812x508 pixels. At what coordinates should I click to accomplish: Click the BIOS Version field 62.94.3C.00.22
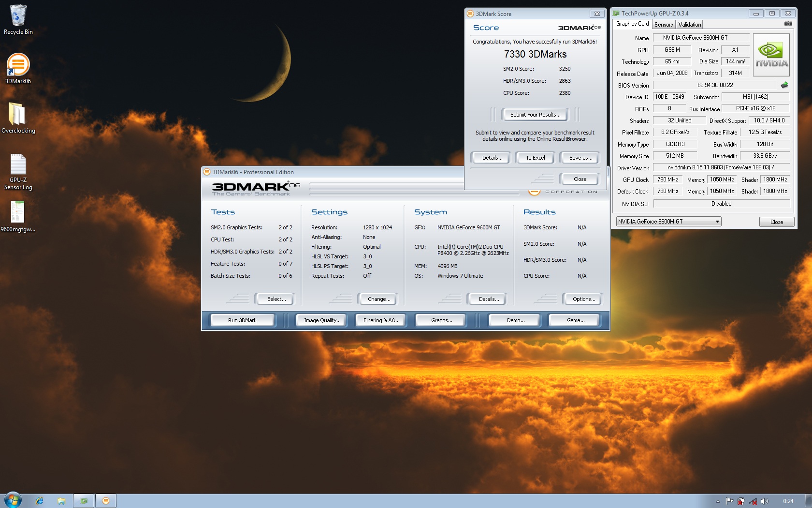[x=715, y=85]
